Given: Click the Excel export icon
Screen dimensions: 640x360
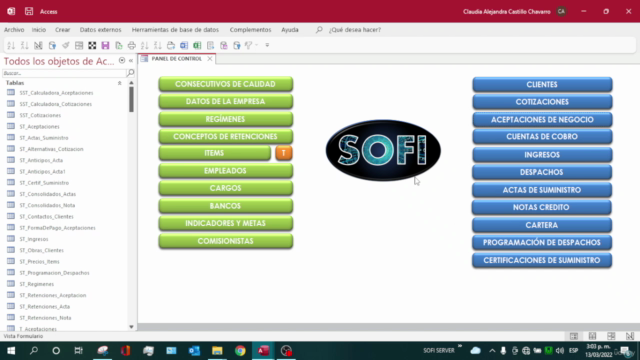Looking at the screenshot, I should tap(197, 45).
